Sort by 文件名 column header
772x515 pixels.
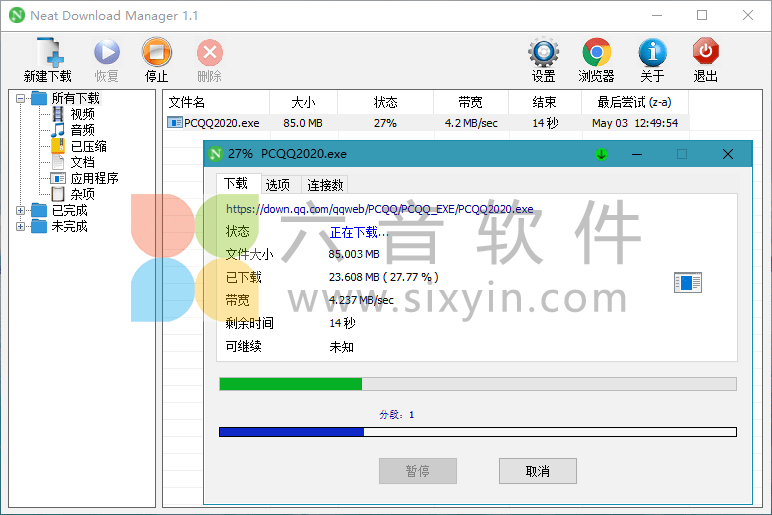click(x=217, y=102)
